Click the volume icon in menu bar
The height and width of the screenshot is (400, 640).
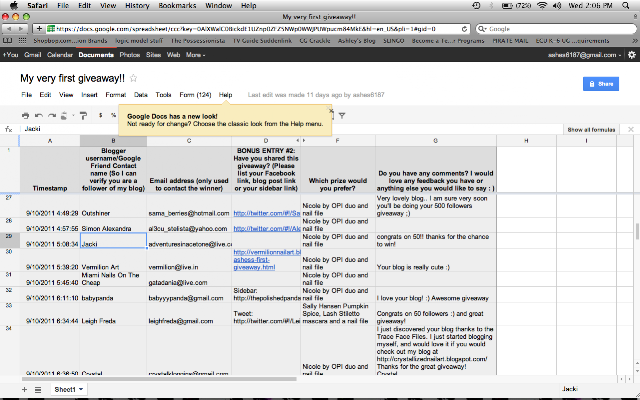[557, 6]
